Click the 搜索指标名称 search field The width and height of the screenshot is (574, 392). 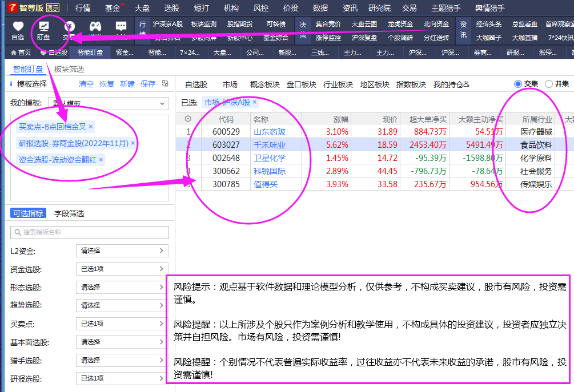[90, 233]
